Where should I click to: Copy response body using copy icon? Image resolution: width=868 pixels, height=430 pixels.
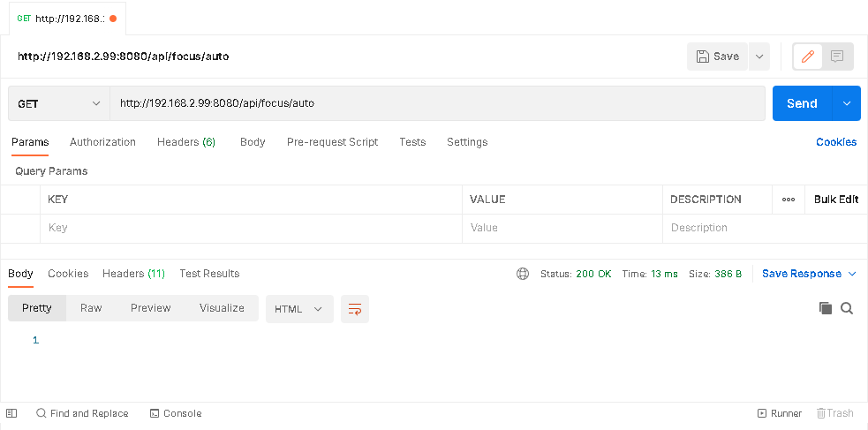[x=826, y=308]
